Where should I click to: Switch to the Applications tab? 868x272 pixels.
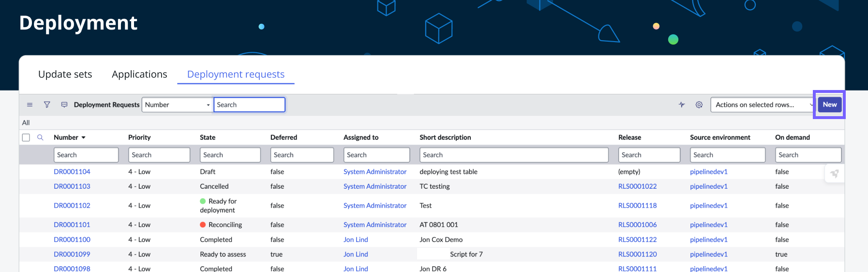pyautogui.click(x=139, y=74)
